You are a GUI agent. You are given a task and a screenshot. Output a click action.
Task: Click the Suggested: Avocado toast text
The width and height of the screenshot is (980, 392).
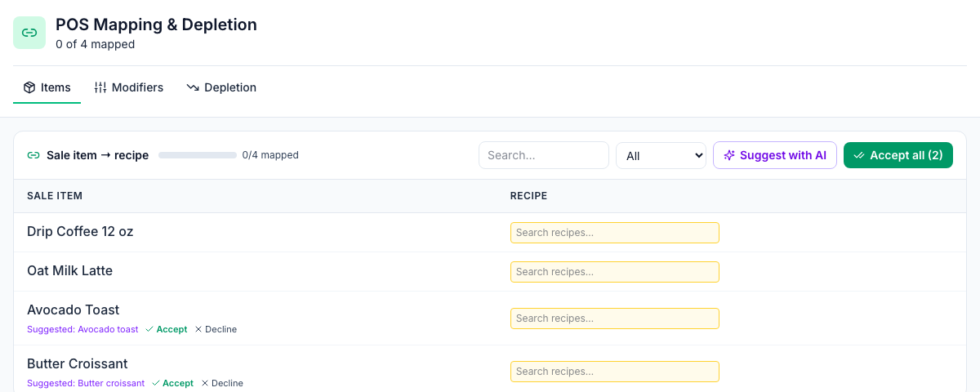point(82,330)
